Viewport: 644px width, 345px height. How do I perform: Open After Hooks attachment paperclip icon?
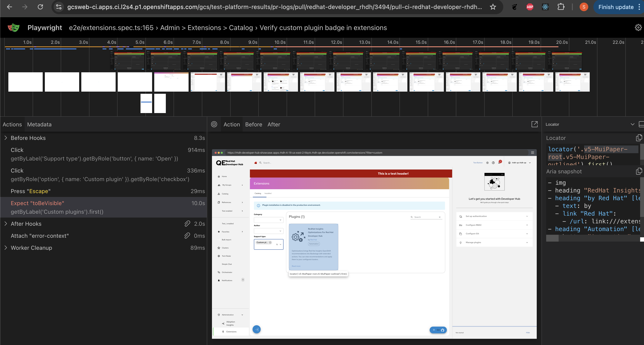[187, 224]
